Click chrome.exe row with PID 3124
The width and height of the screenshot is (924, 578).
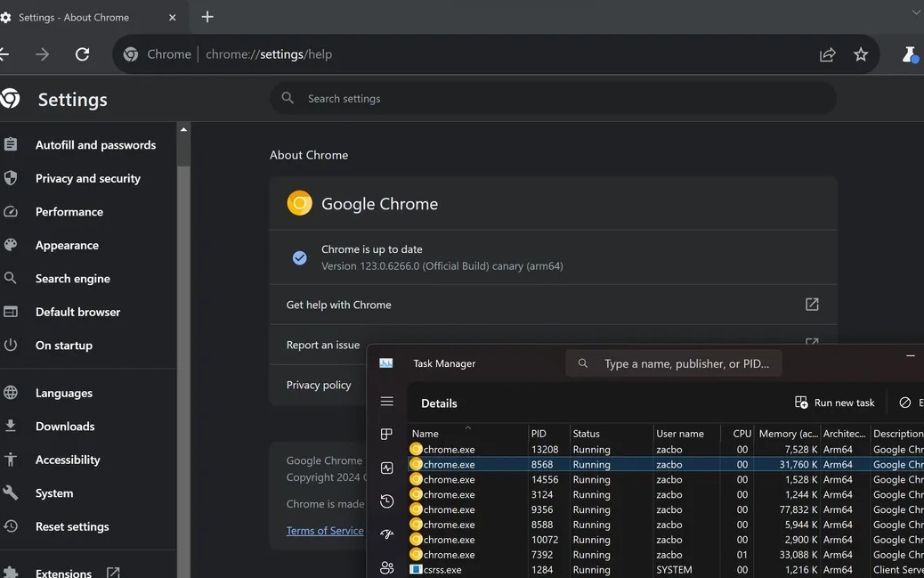666,494
